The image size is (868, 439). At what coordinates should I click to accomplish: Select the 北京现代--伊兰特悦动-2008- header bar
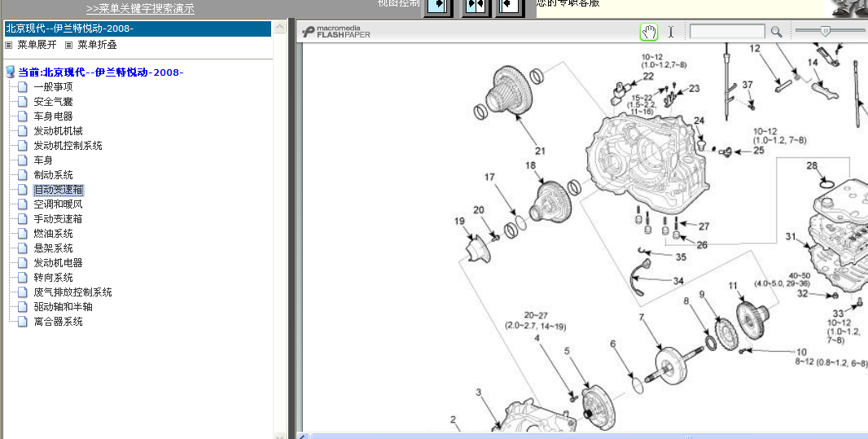(x=138, y=29)
